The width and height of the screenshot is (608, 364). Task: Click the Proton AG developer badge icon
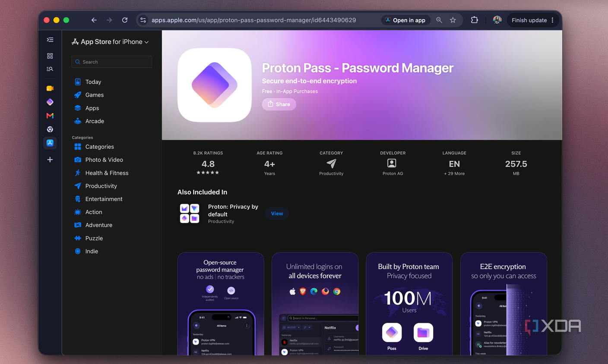pos(393,163)
